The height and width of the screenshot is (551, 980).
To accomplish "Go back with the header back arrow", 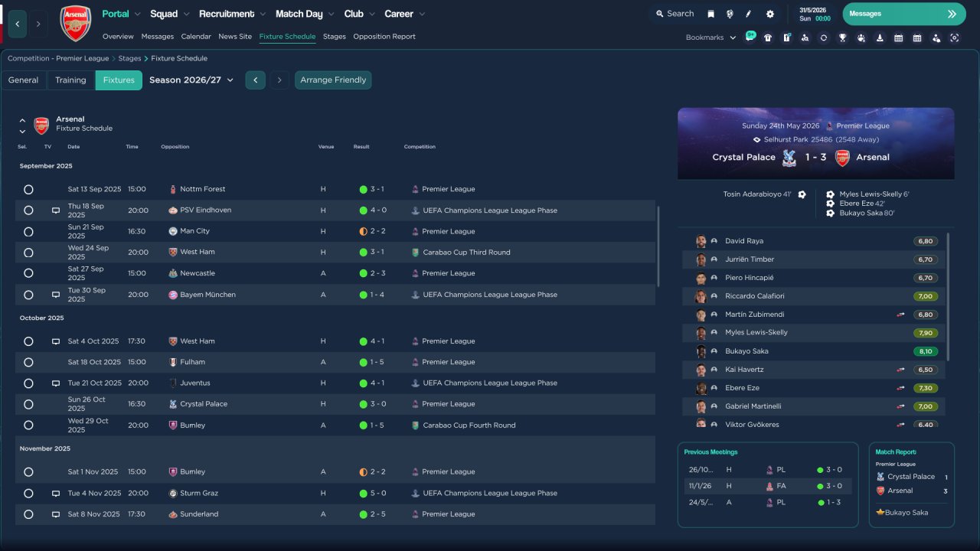I will pyautogui.click(x=18, y=24).
